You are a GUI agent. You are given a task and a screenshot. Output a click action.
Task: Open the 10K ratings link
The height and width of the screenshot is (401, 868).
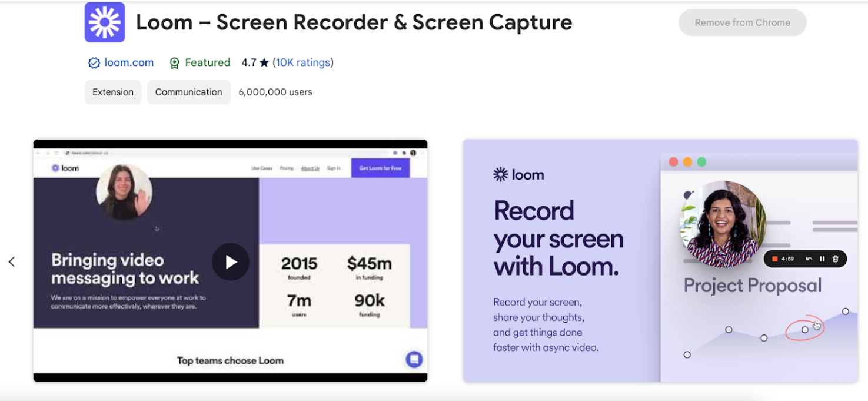(302, 62)
